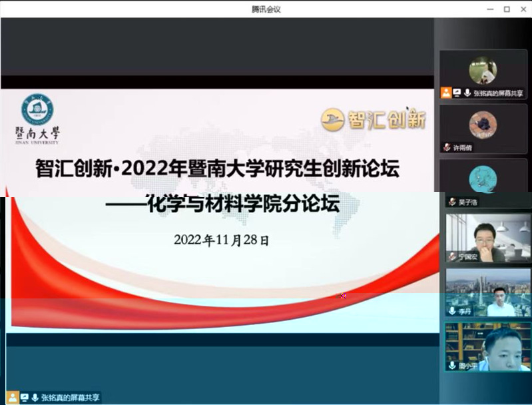
Task: Click the 吴子浩 name label
Action: pos(467,201)
